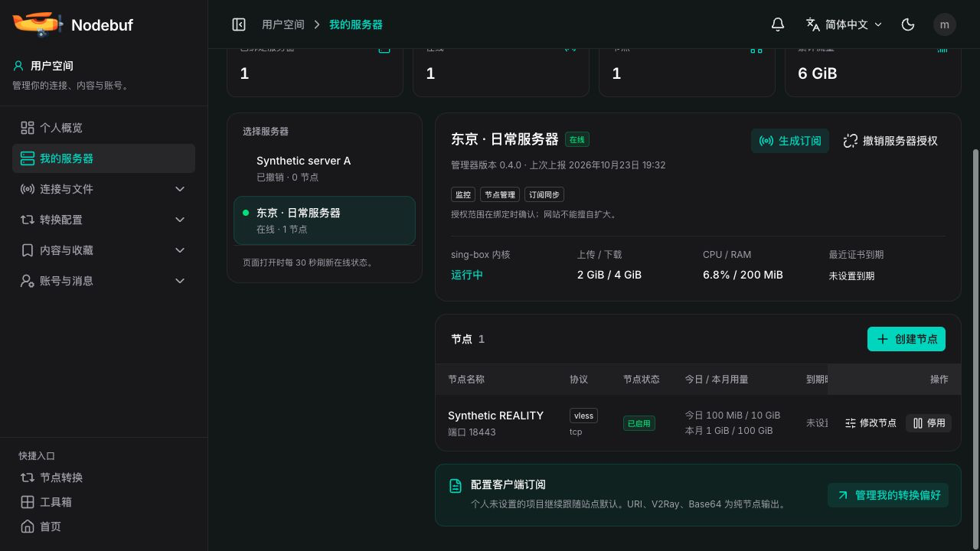This screenshot has height=551, width=980.
Task: Go to 个人概览 in sidebar
Action: (103, 128)
